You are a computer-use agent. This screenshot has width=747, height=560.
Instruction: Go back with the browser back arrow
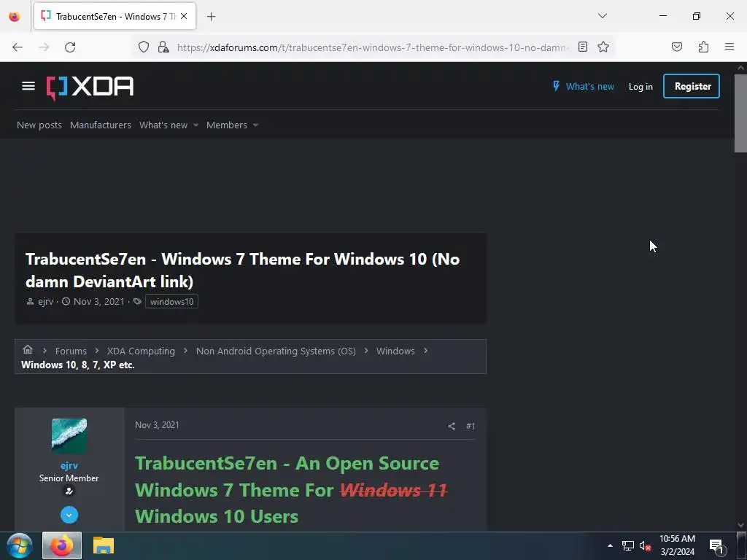tap(18, 47)
